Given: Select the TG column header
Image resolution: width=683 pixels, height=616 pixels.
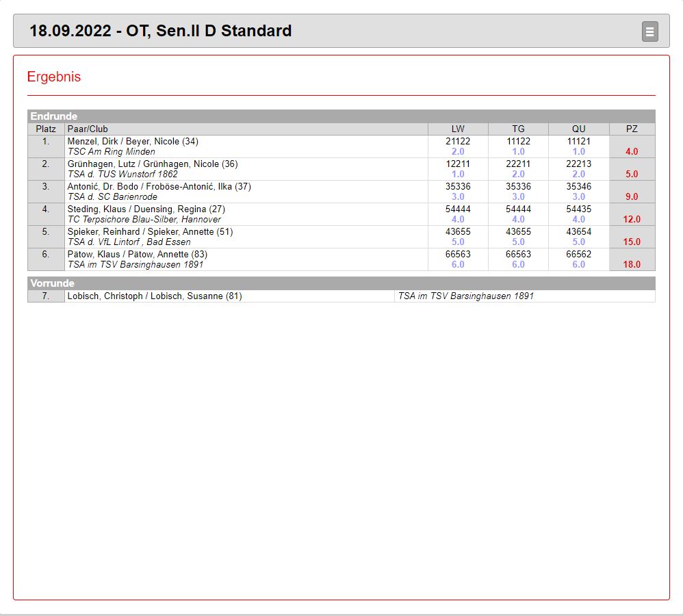Looking at the screenshot, I should [x=518, y=129].
